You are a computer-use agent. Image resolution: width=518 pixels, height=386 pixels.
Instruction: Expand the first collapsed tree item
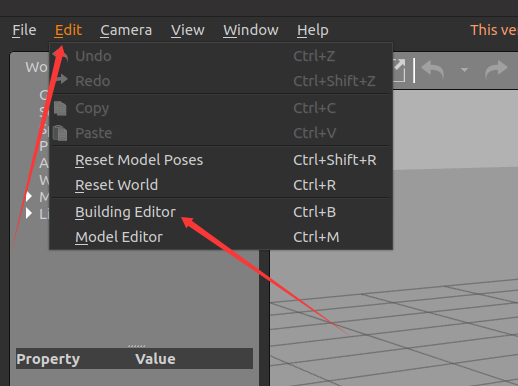pos(29,197)
